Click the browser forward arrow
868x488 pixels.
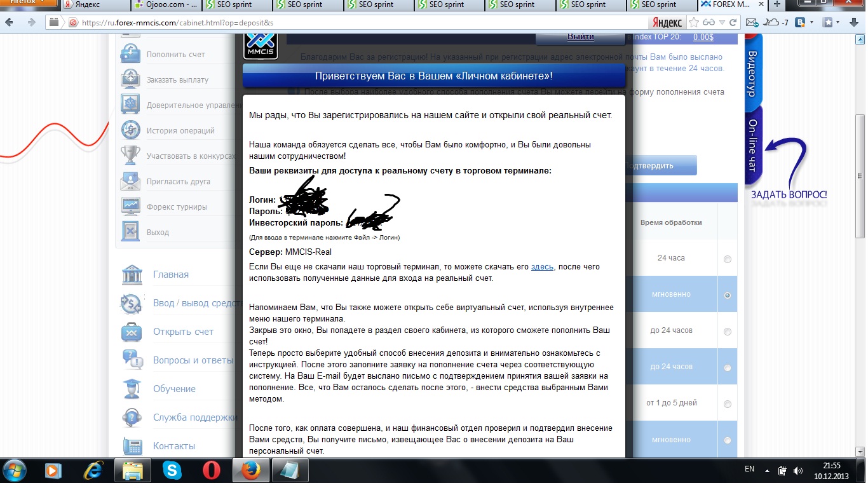31,22
